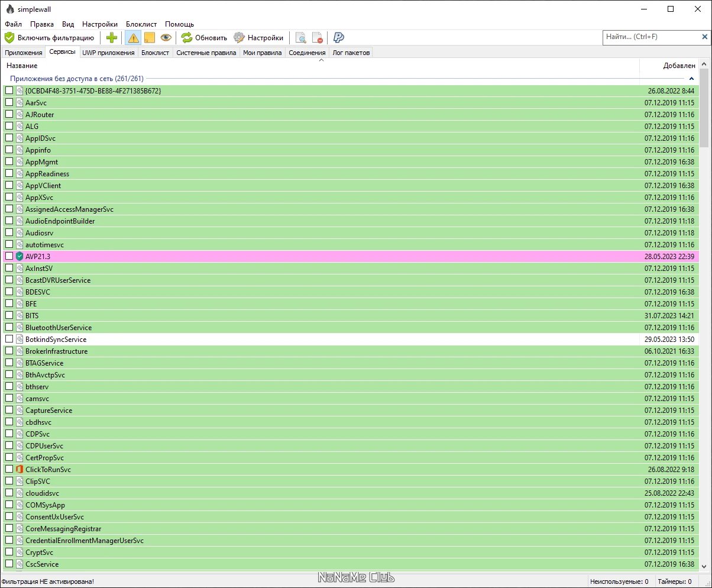Switch to the Лог пакетов tab
712x588 pixels.
351,53
